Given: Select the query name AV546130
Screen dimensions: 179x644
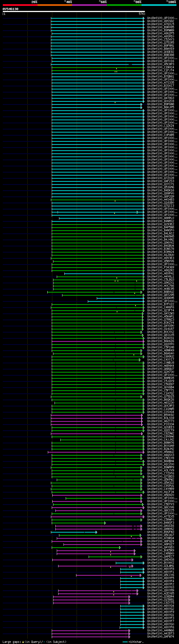Looking at the screenshot, I should (x=11, y=9).
